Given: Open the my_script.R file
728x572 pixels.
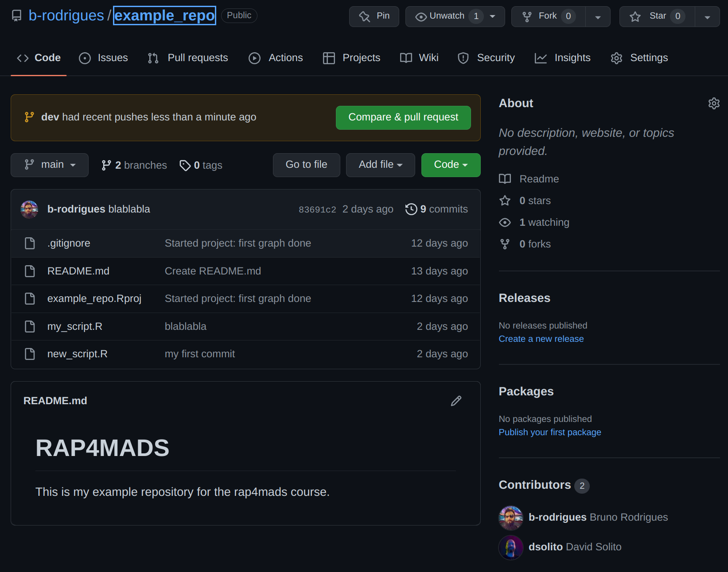Looking at the screenshot, I should pyautogui.click(x=75, y=326).
